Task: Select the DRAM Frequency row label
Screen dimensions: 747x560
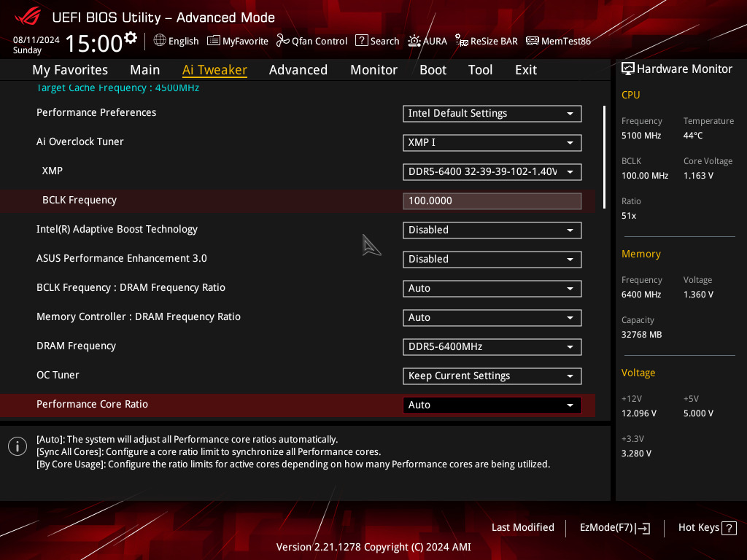Action: [76, 346]
